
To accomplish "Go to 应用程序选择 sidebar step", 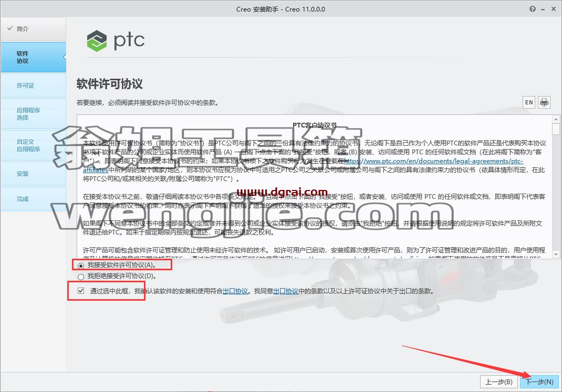I will [x=33, y=114].
